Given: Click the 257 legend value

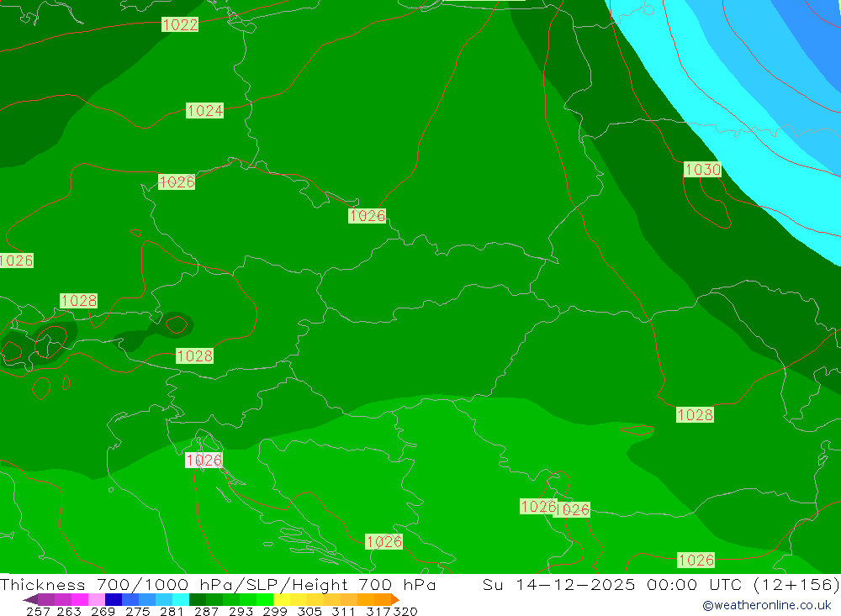Looking at the screenshot, I should click(x=38, y=612).
